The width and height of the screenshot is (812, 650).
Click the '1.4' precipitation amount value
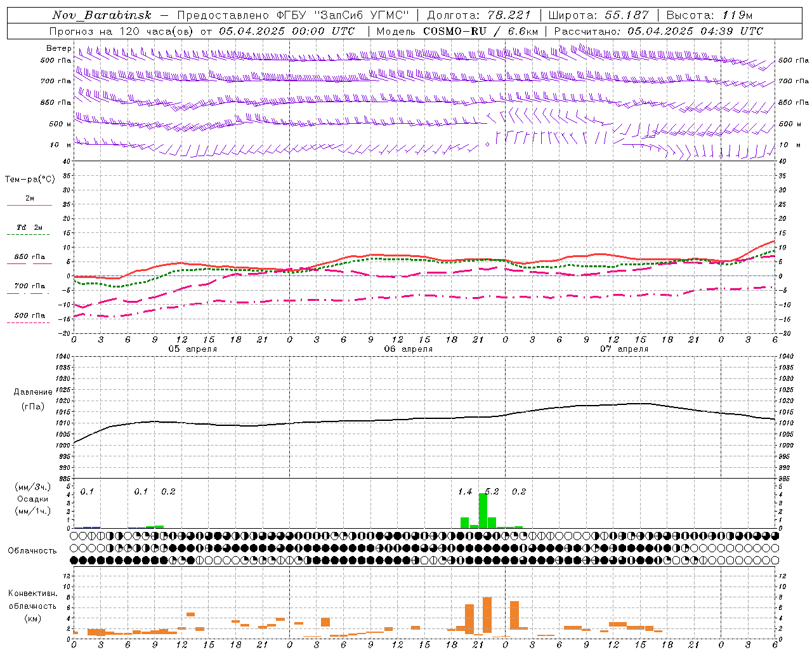point(465,491)
